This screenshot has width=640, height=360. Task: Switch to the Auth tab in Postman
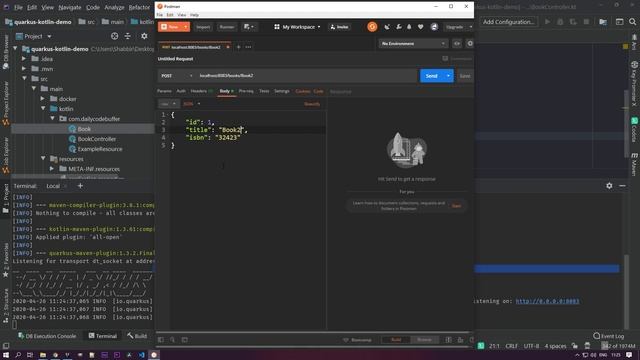(181, 91)
